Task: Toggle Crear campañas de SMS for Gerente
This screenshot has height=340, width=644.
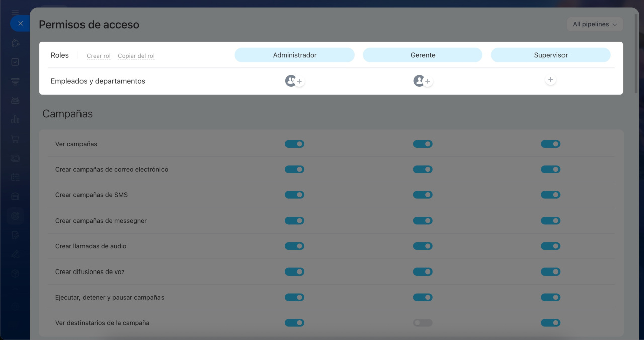Action: 423,195
